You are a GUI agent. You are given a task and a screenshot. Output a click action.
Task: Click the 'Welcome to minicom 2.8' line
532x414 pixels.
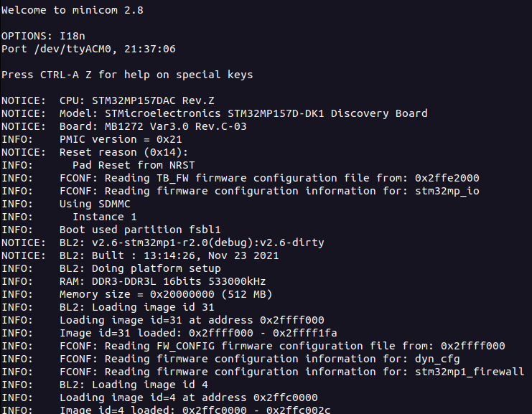tap(73, 10)
